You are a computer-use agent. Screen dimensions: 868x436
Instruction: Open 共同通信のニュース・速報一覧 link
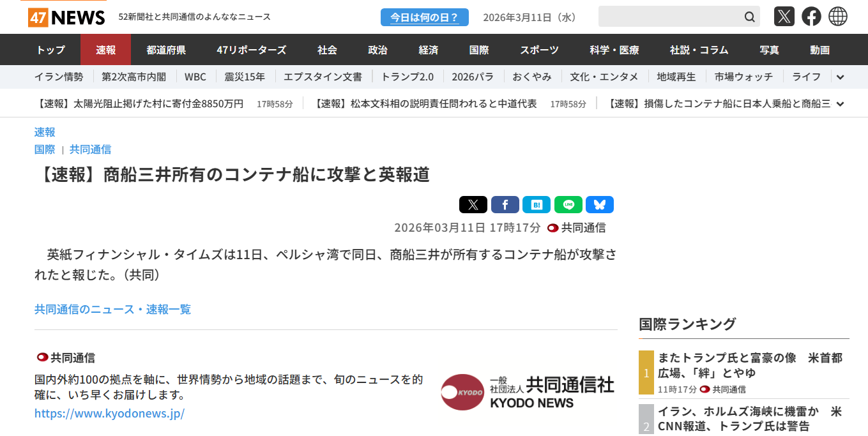pos(112,310)
